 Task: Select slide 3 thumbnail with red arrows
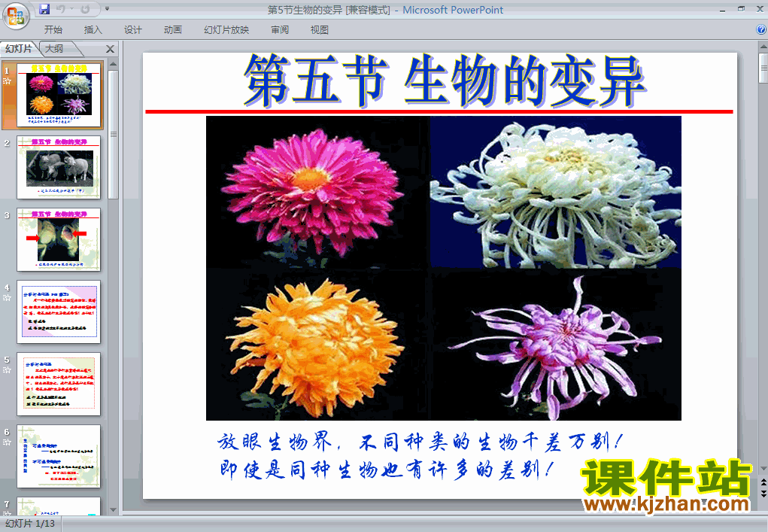pos(59,239)
